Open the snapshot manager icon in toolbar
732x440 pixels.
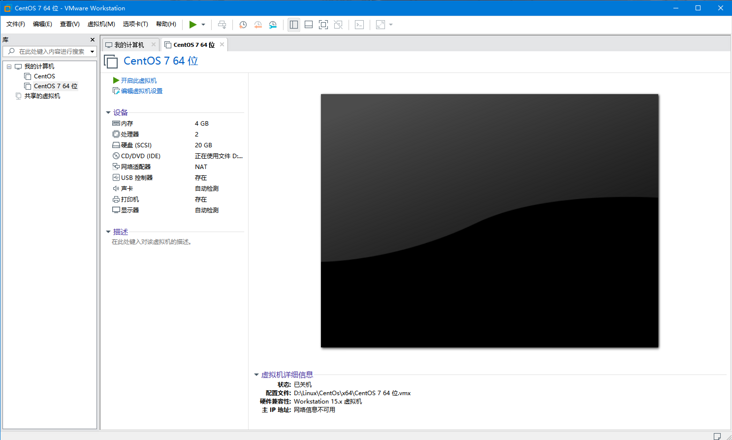pos(273,24)
